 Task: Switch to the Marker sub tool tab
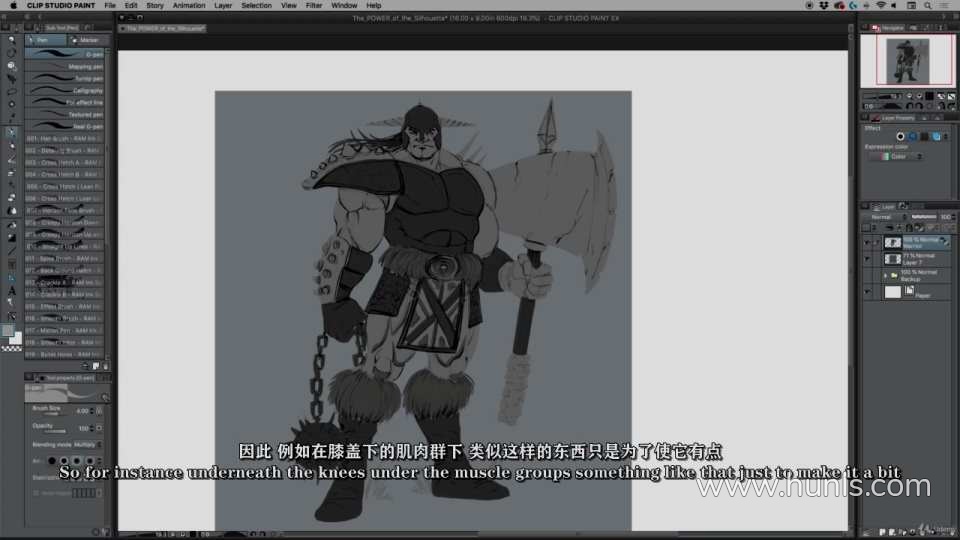(x=88, y=40)
